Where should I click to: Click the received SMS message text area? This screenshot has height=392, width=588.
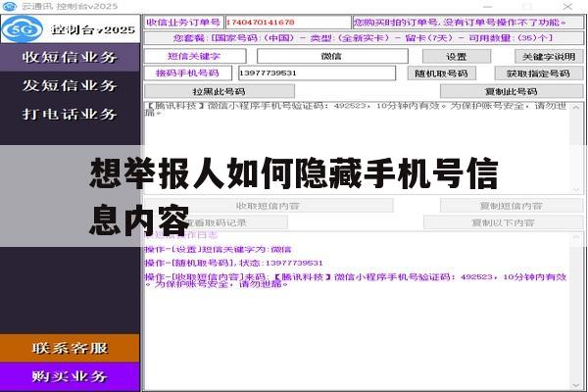point(357,148)
